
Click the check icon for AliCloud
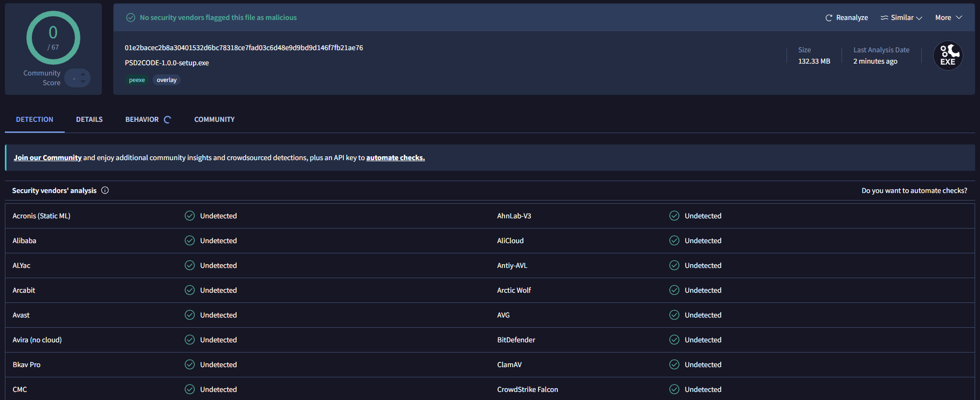(x=674, y=240)
